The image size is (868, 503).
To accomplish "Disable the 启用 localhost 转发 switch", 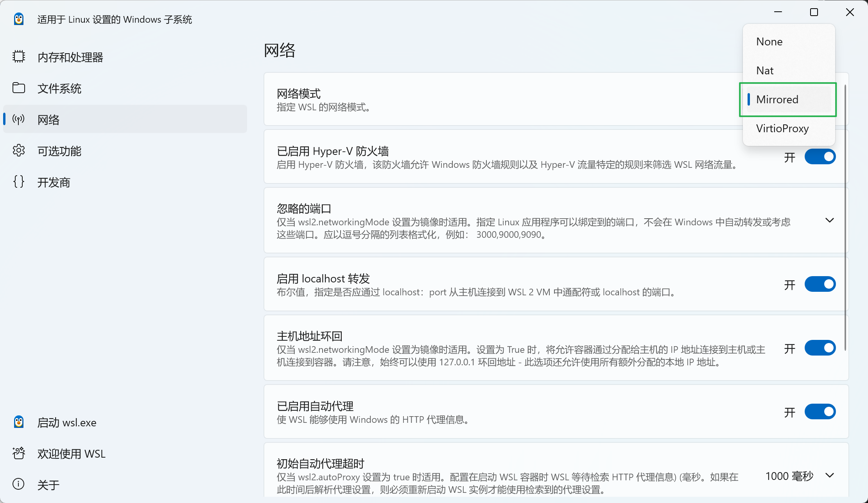I will pyautogui.click(x=820, y=284).
